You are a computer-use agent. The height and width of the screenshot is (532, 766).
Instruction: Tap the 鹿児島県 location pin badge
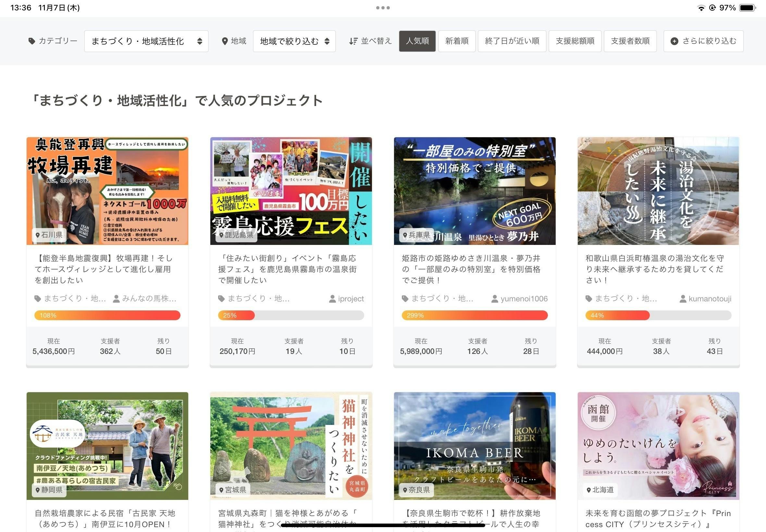tap(236, 235)
